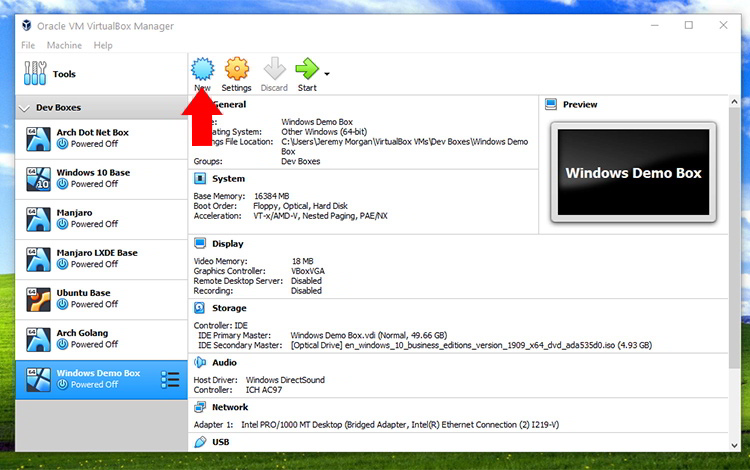Click the Host Driver Windows DirectSound value
The image size is (750, 470).
pyautogui.click(x=285, y=380)
